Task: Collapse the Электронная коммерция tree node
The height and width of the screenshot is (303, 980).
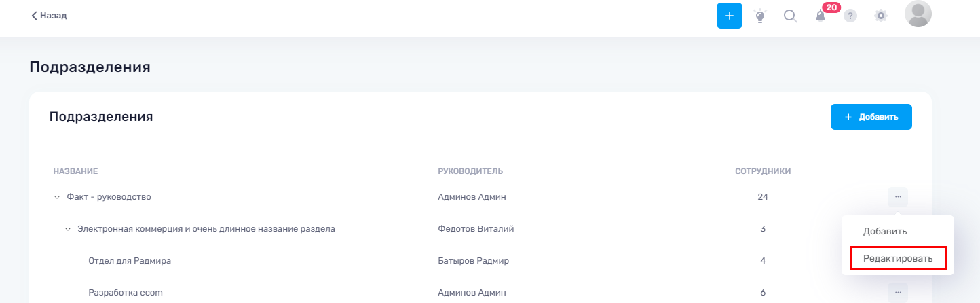Action: point(68,229)
